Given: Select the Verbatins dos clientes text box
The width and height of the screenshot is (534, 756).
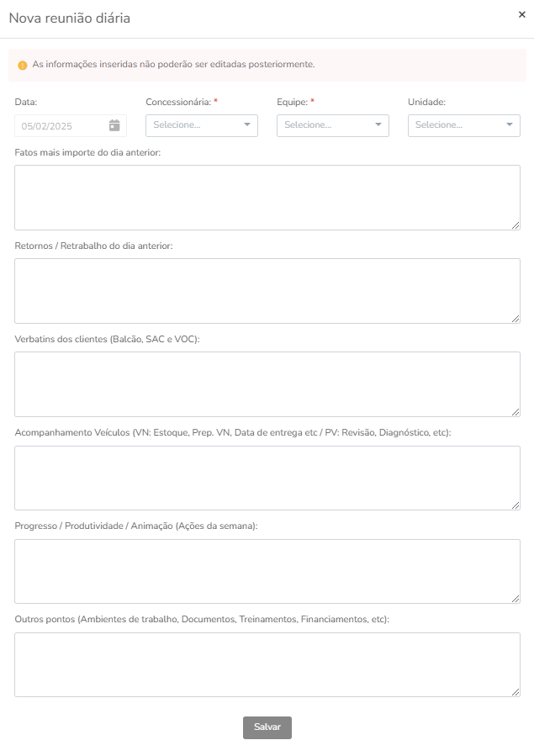Looking at the screenshot, I should (x=267, y=384).
